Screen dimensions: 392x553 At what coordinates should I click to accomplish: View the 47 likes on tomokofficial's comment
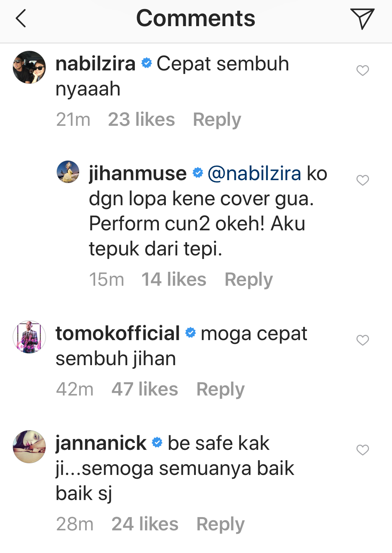click(145, 390)
